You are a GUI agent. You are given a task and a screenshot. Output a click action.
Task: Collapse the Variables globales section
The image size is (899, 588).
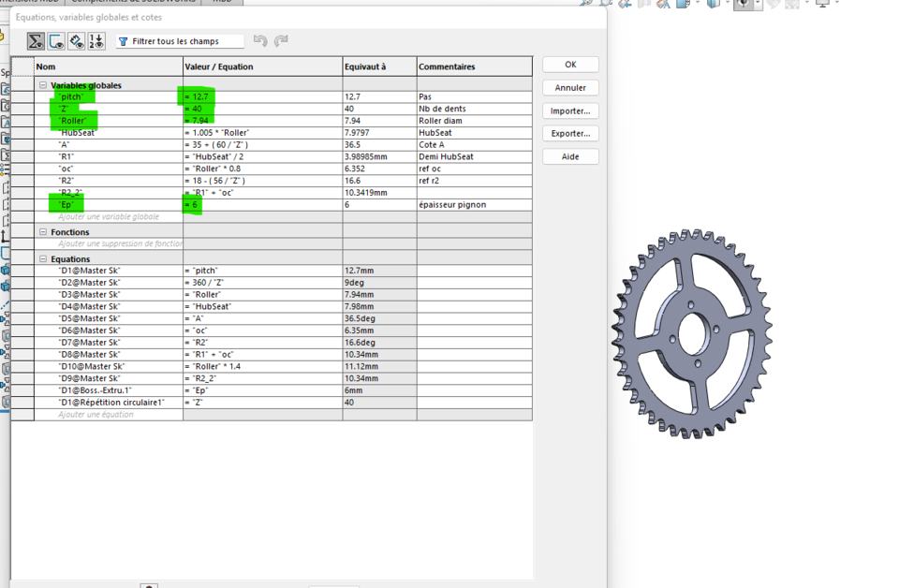(43, 85)
